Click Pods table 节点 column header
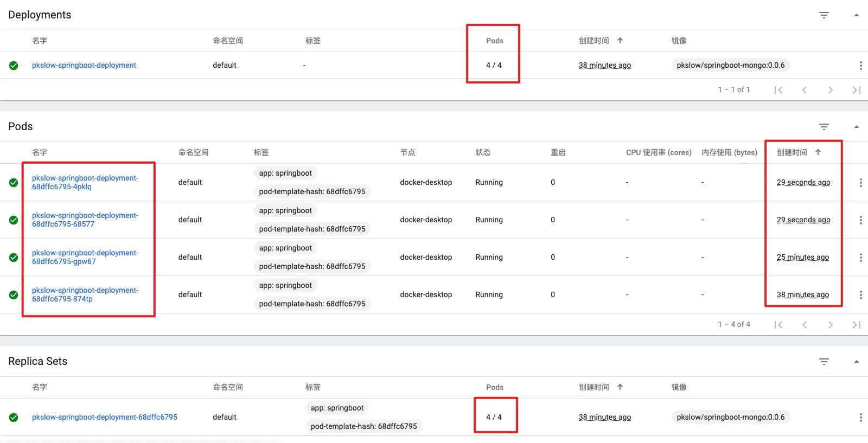 pos(407,152)
